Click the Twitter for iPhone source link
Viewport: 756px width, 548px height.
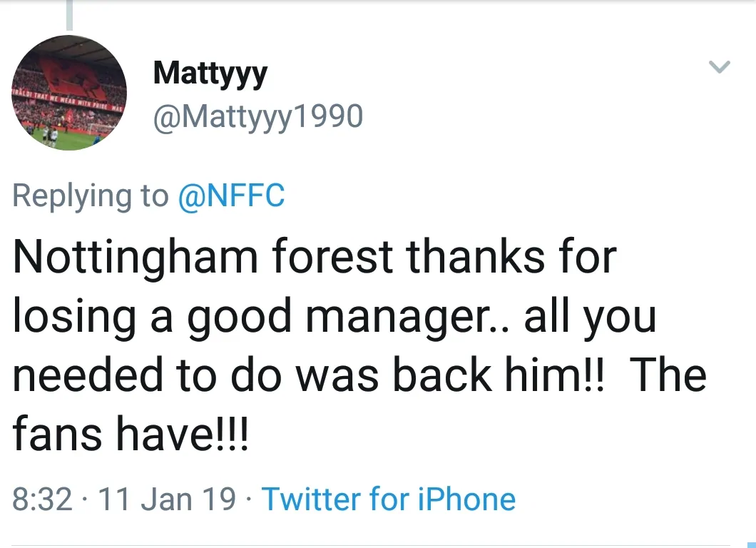pos(389,499)
